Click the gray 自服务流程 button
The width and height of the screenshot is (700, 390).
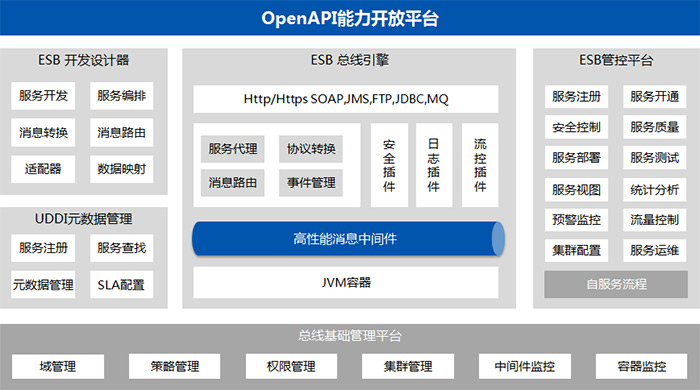(x=616, y=284)
